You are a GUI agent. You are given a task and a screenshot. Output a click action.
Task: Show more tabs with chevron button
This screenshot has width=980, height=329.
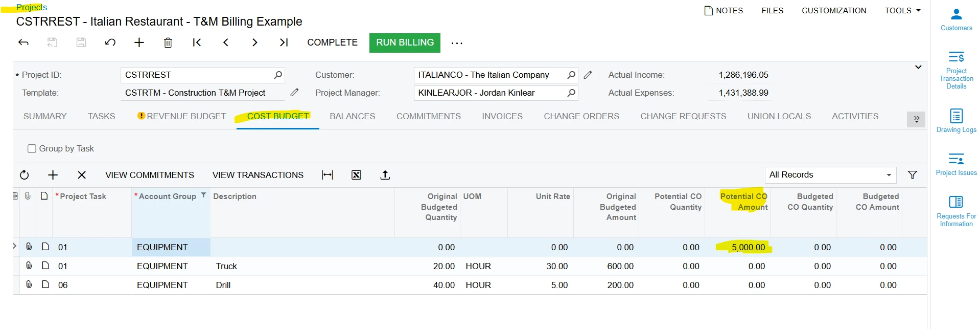916,119
